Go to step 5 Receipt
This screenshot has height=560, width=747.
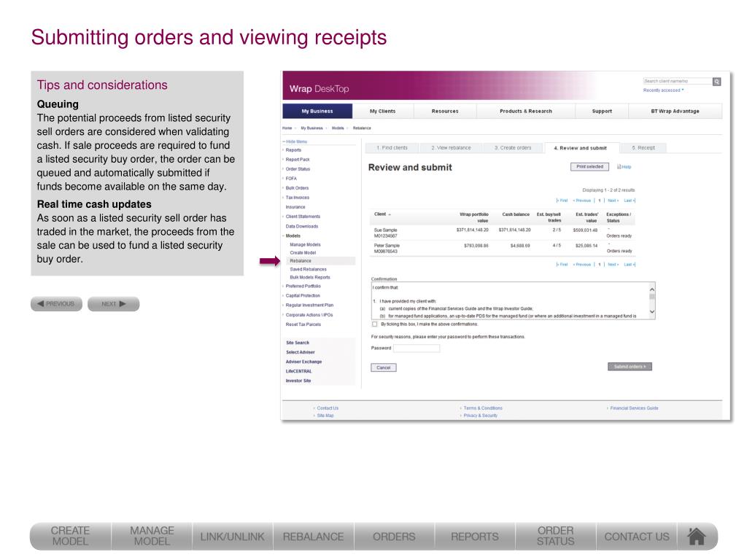coord(643,147)
